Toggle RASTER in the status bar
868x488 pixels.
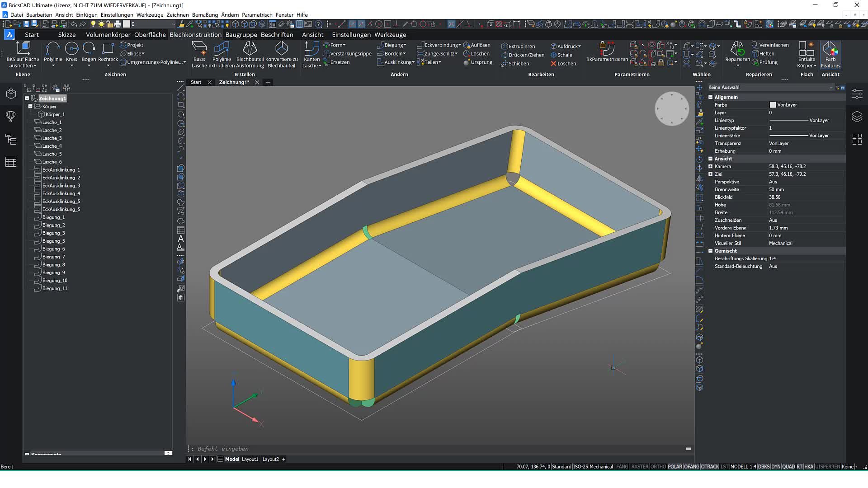click(x=640, y=467)
